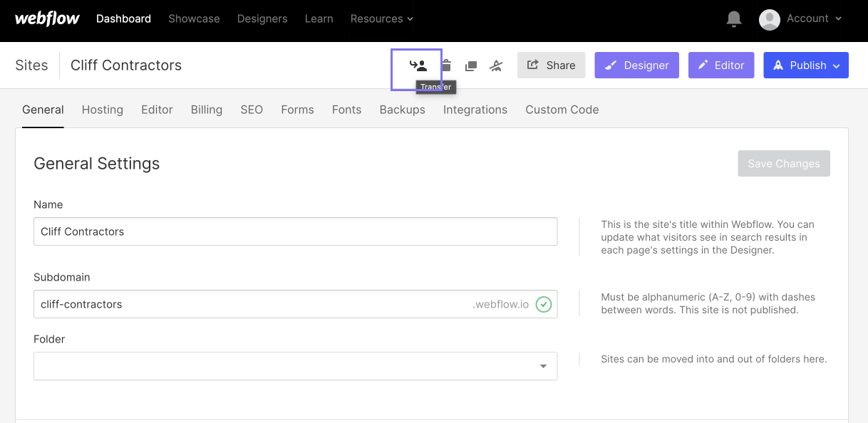Click the green subdomain checkmark icon
The height and width of the screenshot is (423, 868).
(x=544, y=305)
